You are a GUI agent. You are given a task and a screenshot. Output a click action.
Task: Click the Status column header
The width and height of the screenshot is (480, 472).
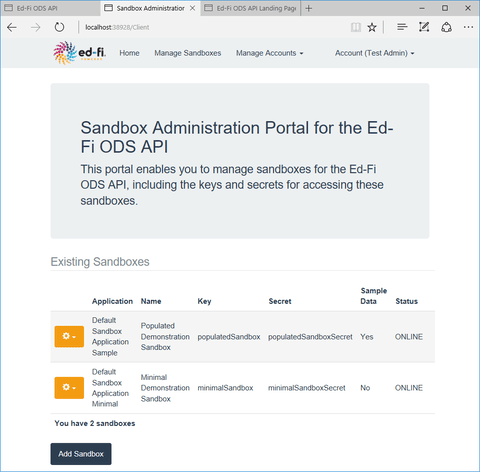(x=406, y=301)
